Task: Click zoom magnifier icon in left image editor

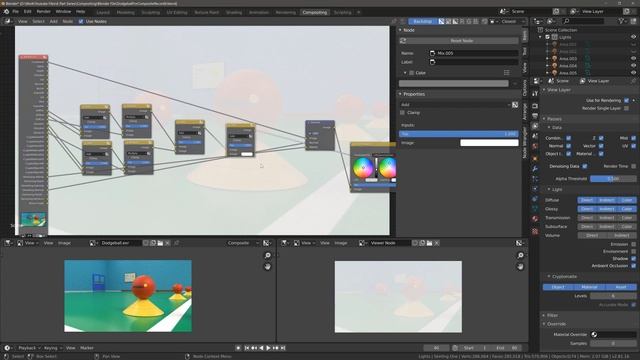Action: (x=267, y=256)
